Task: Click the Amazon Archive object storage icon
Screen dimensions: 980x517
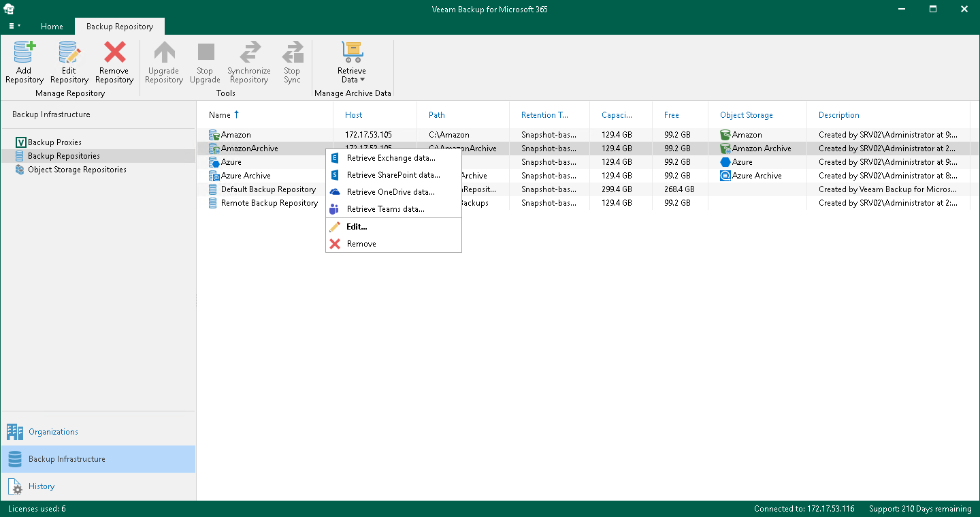Action: pyautogui.click(x=725, y=148)
